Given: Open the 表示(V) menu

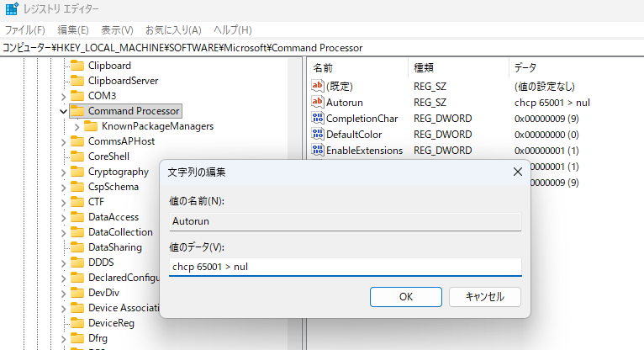Looking at the screenshot, I should 117,29.
